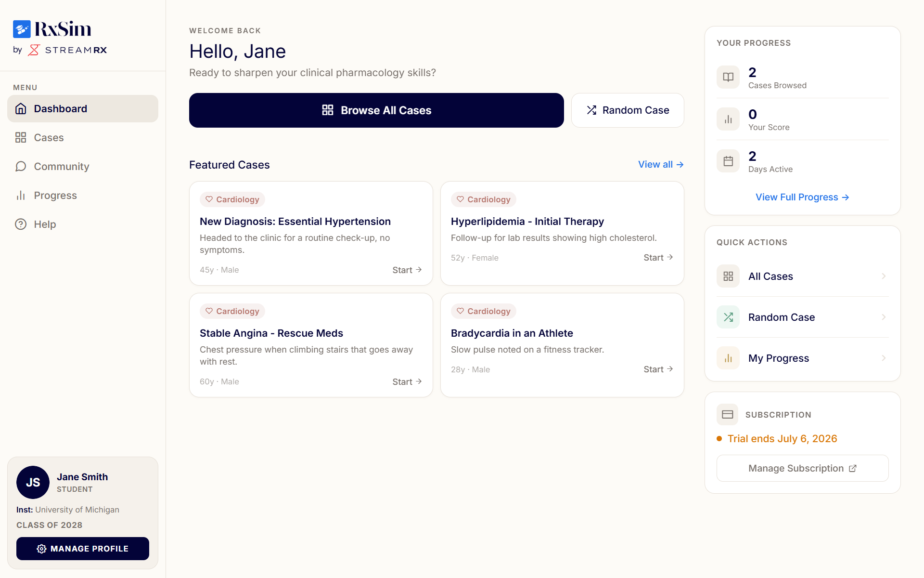Click the heart icon on Stable Angina card
Image resolution: width=924 pixels, height=578 pixels.
209,311
